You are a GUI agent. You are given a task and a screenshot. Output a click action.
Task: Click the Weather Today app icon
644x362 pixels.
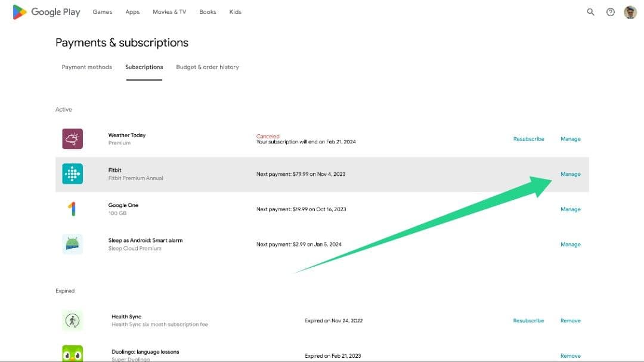pos(72,139)
